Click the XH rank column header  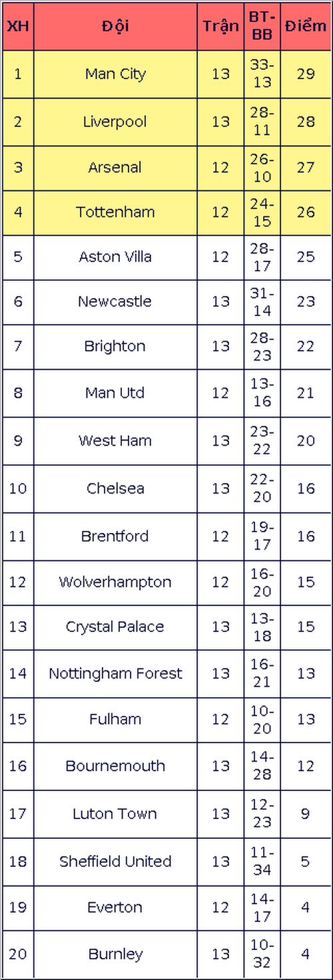(x=17, y=27)
